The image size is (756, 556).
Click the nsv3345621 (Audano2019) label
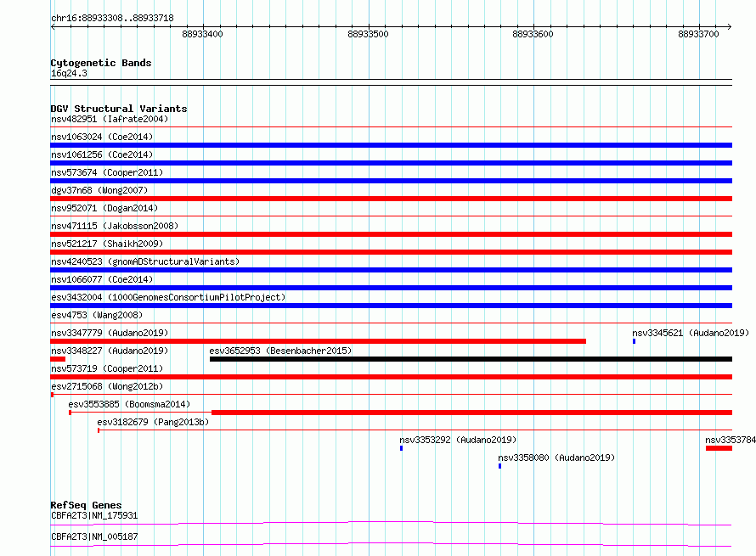[x=691, y=333]
